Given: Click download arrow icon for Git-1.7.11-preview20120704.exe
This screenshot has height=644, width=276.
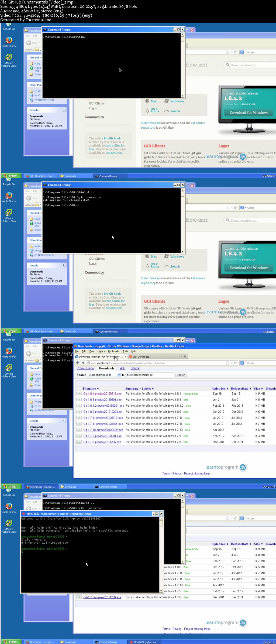Looking at the screenshot, I should coord(79,424).
